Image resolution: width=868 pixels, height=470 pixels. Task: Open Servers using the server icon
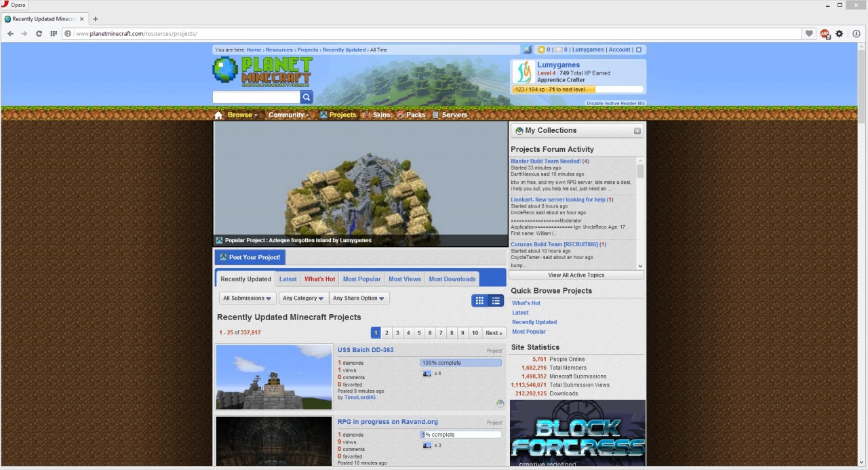(437, 115)
